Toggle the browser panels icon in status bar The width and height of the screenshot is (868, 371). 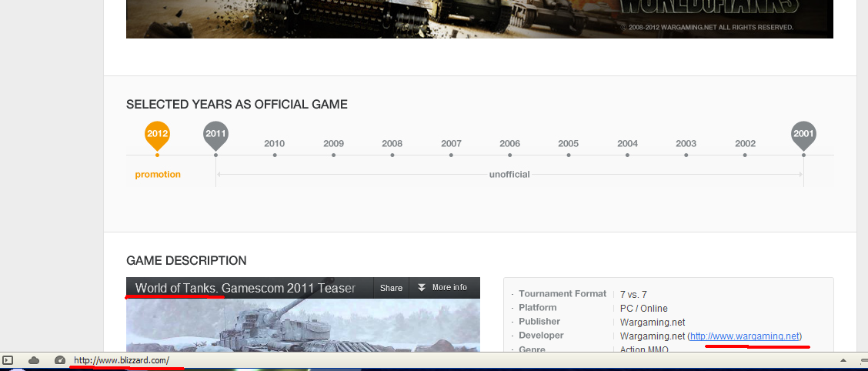point(8,360)
